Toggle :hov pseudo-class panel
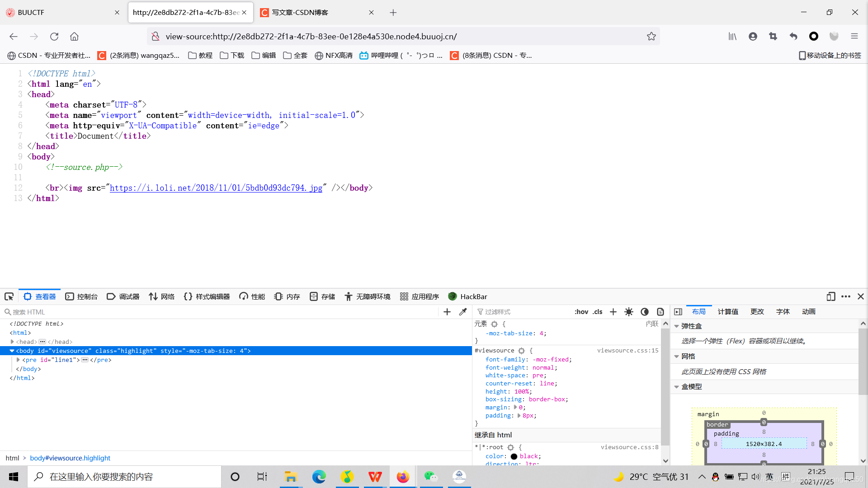 [581, 312]
